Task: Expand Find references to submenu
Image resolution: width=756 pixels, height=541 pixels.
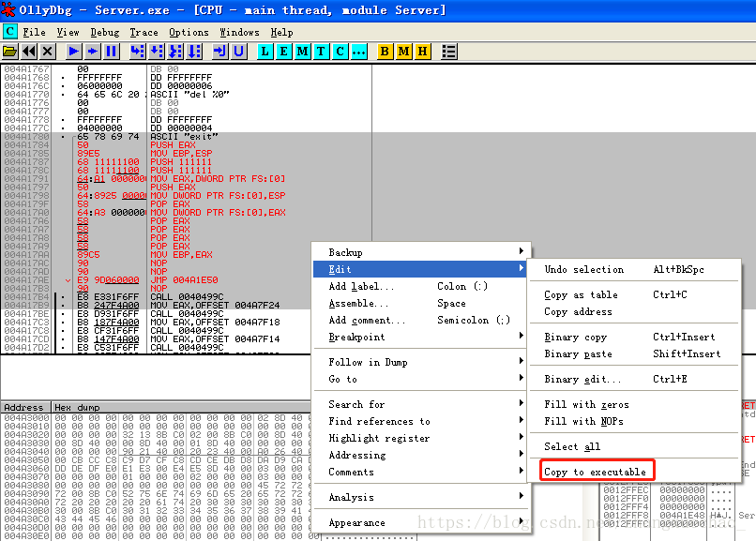Action: 421,421
